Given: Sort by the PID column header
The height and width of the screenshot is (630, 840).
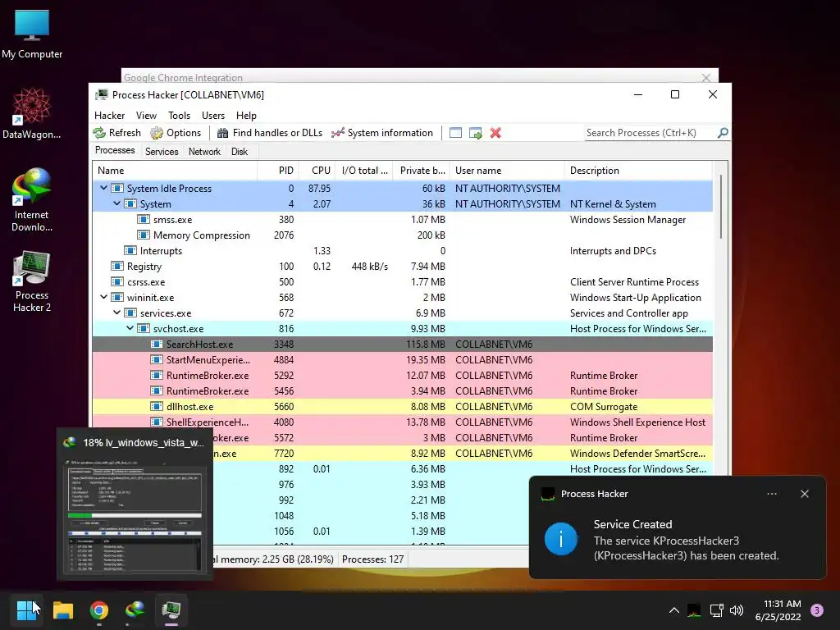Looking at the screenshot, I should 278,171.
